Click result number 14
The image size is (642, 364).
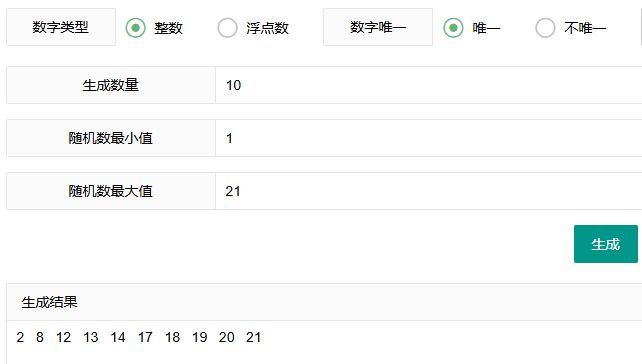click(x=118, y=337)
